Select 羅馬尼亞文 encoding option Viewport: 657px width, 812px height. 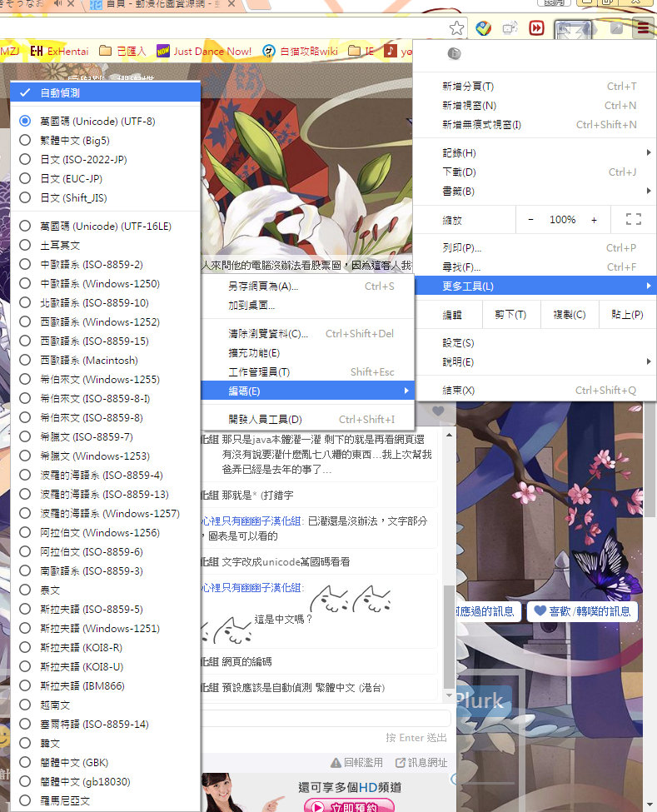(x=105, y=800)
